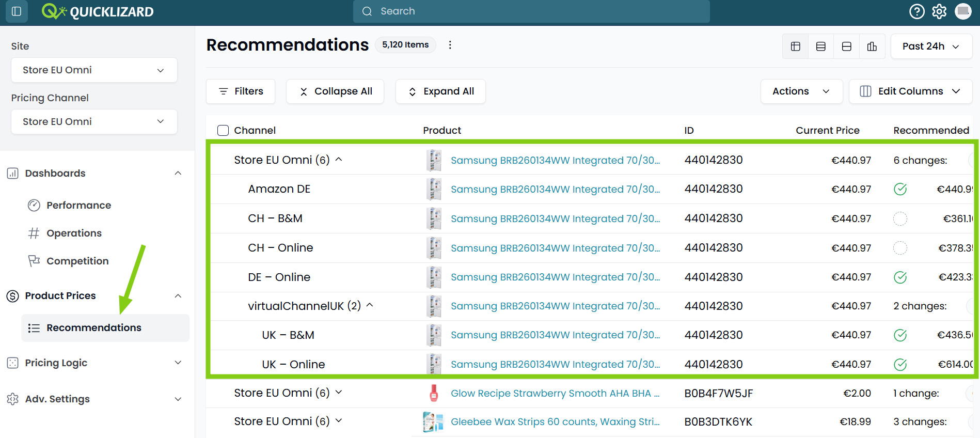The height and width of the screenshot is (438, 980).
Task: Click the Gleebee Wax Strips product thumbnail
Action: click(433, 422)
